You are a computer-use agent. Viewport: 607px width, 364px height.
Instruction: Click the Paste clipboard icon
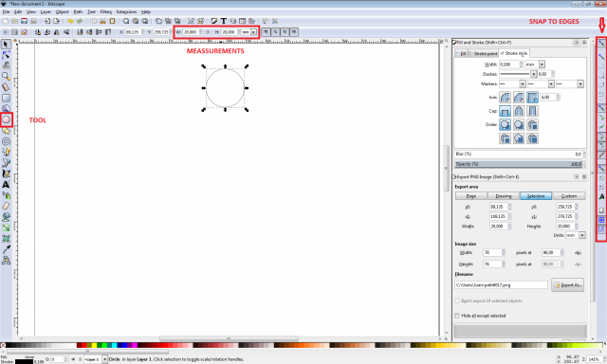coord(112,21)
